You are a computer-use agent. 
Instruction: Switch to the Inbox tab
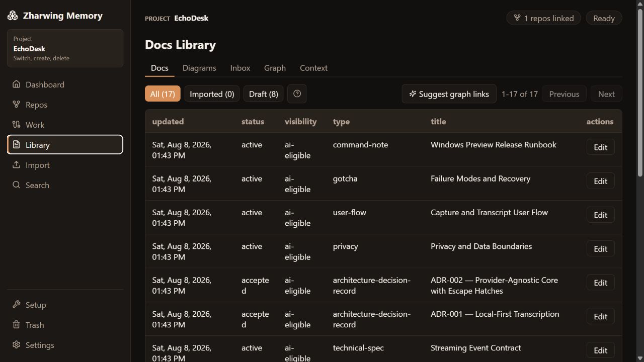coord(240,68)
